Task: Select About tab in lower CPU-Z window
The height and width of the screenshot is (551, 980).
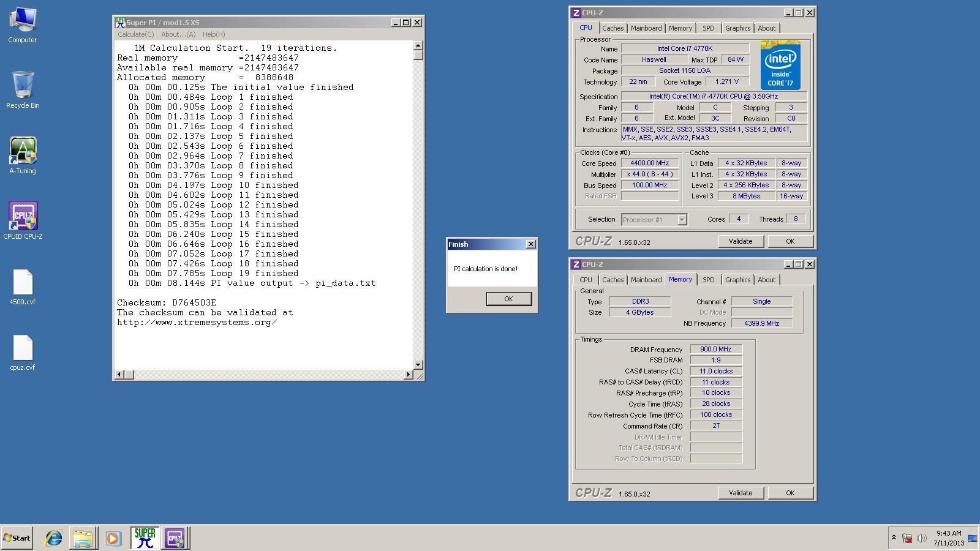Action: [766, 280]
